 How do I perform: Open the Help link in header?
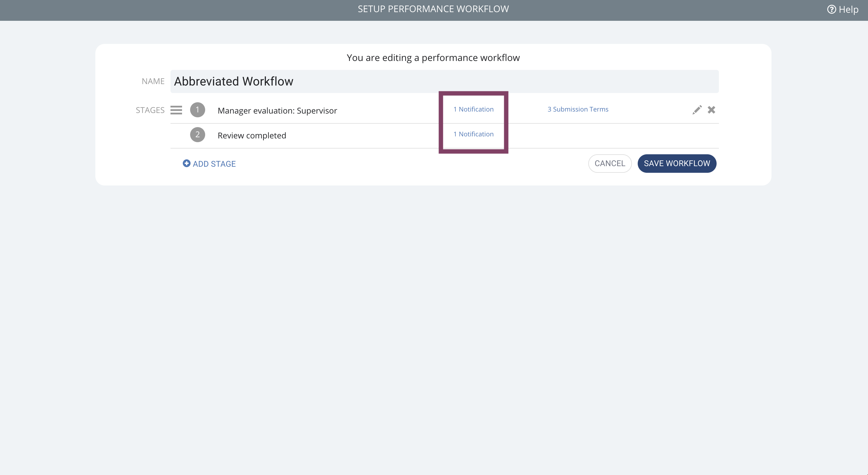[x=843, y=10]
